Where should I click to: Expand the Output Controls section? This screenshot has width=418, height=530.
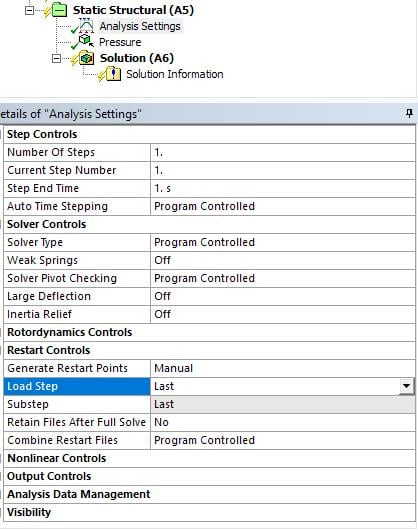[x=49, y=476]
